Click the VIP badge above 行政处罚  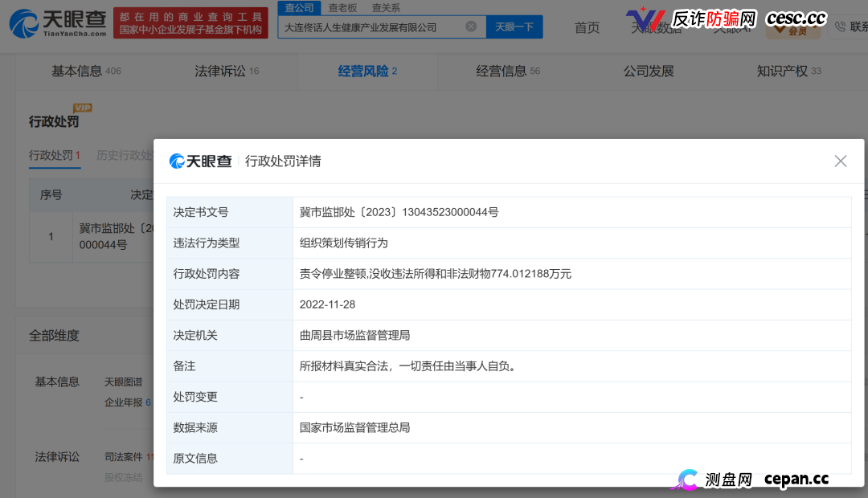click(83, 108)
